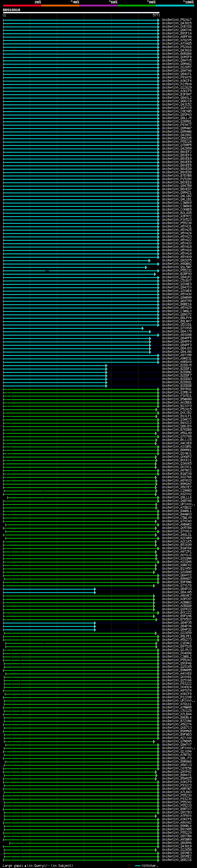
Task: Click the Large gaps legend text
Action: [38, 866]
